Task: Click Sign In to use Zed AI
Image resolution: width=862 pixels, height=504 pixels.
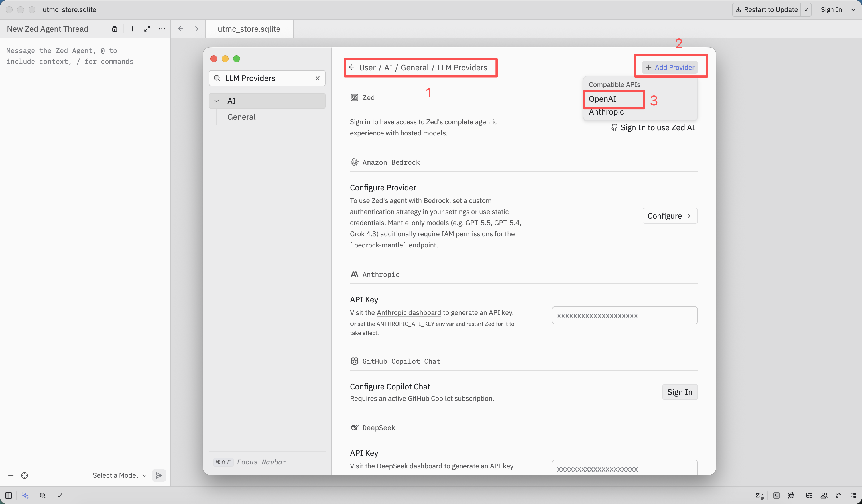Action: [653, 128]
